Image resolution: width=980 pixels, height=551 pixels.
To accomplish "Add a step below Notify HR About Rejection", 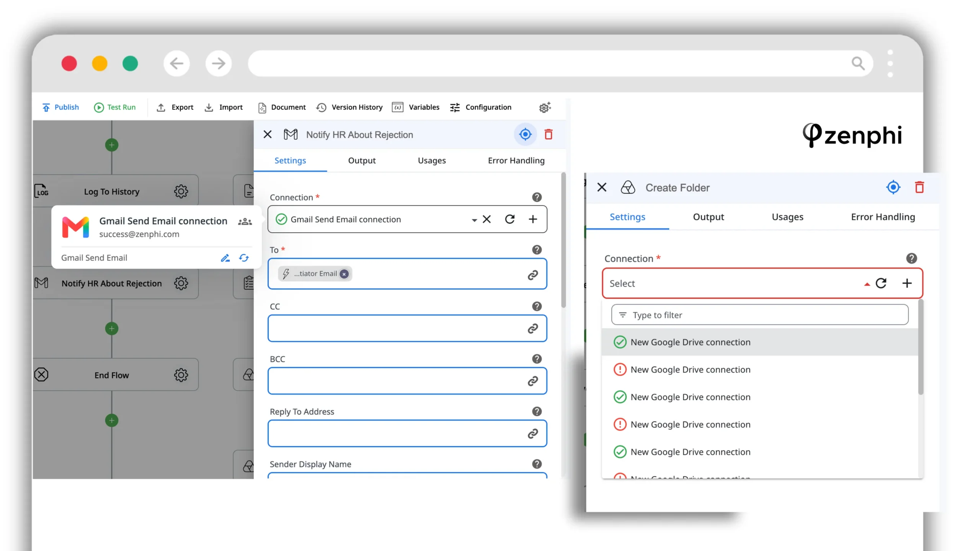I will (112, 329).
